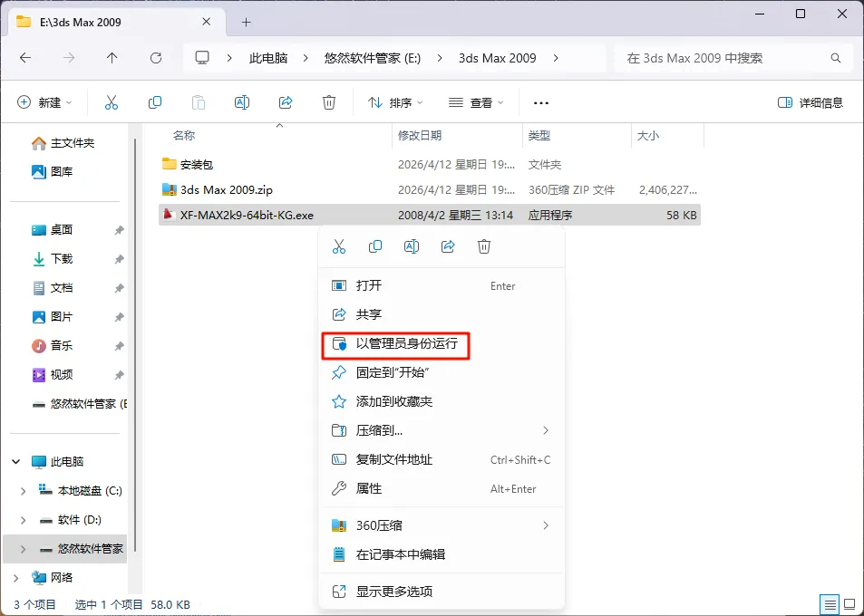Go up one folder level
The image size is (864, 616).
click(112, 58)
